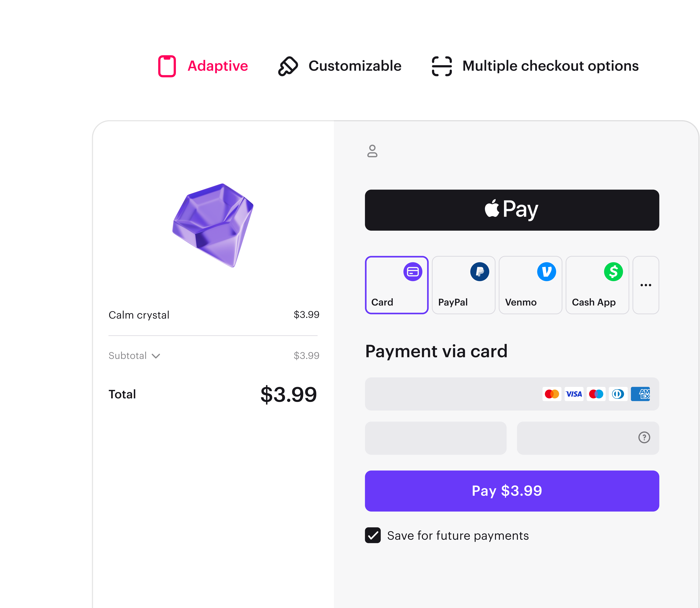Uncheck Save for future payments checkbox

click(x=373, y=535)
